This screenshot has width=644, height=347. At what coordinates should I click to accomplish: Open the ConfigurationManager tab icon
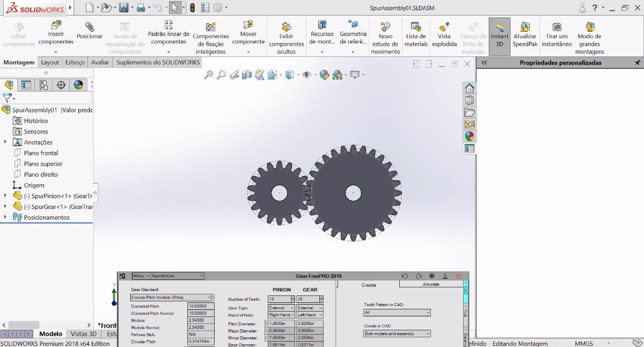pos(43,85)
